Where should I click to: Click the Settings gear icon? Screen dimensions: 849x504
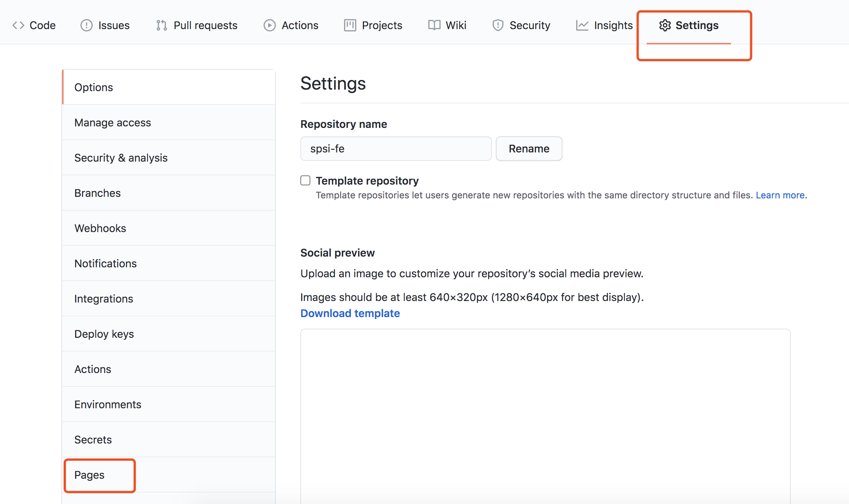665,25
